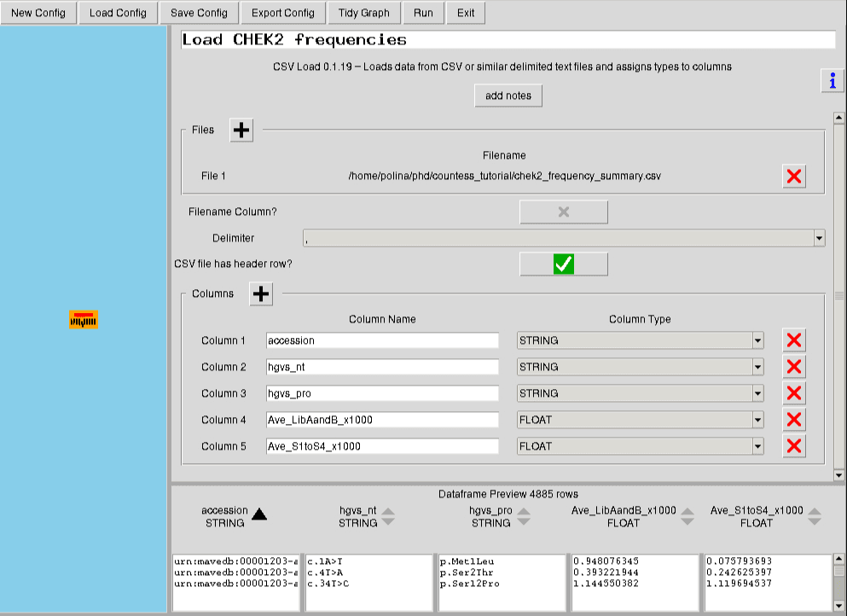The image size is (847, 616).
Task: Edit Column 4 name field Ave_LibAandB_x1000
Action: (382, 420)
